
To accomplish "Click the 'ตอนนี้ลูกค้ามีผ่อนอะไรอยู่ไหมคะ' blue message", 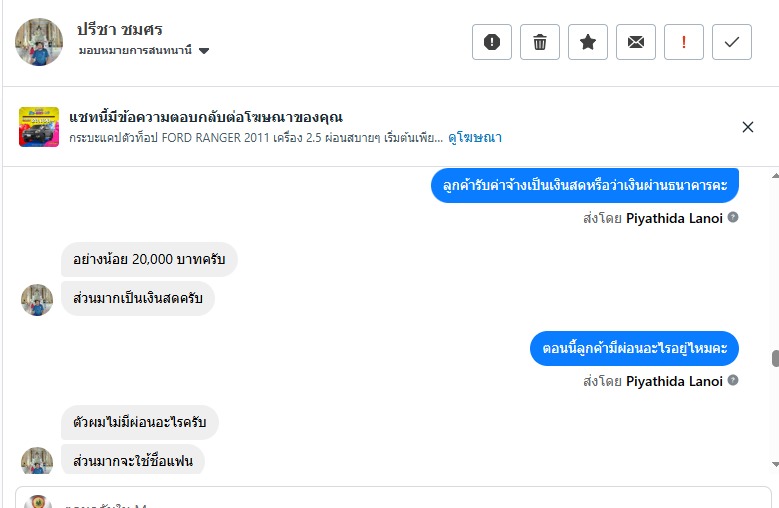I will pos(634,348).
